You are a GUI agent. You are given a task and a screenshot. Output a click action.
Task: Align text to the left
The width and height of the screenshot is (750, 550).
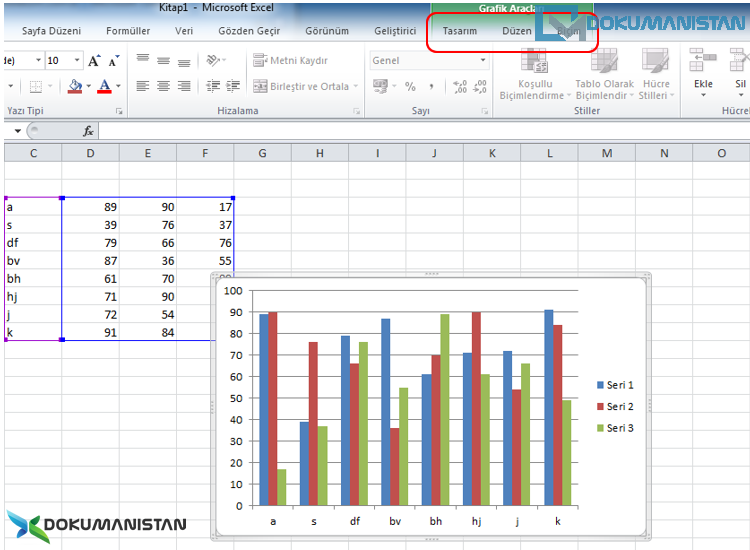[x=143, y=86]
